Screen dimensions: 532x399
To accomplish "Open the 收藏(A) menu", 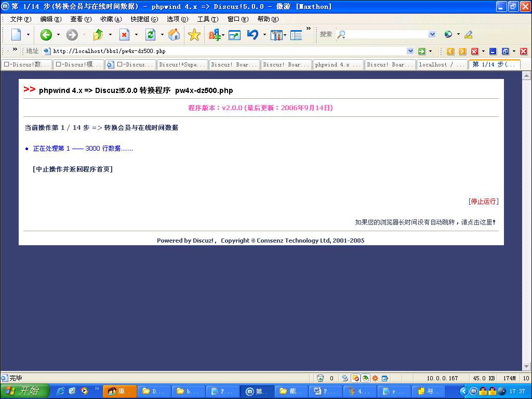I will pos(111,19).
